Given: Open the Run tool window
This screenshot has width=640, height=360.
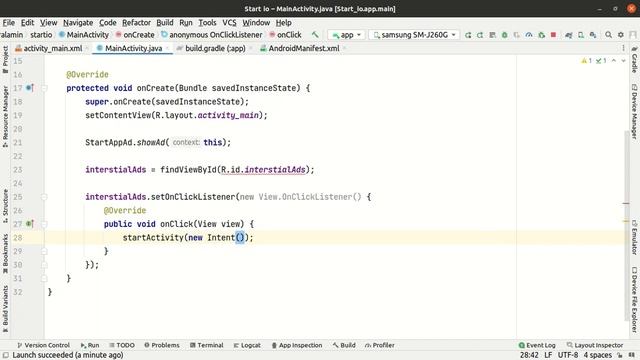Looking at the screenshot, I should 90,345.
